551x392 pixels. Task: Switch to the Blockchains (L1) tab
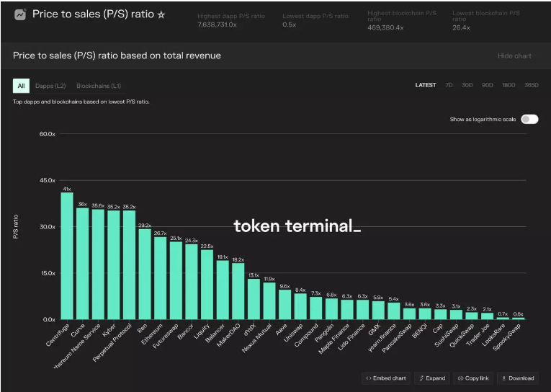pyautogui.click(x=99, y=86)
